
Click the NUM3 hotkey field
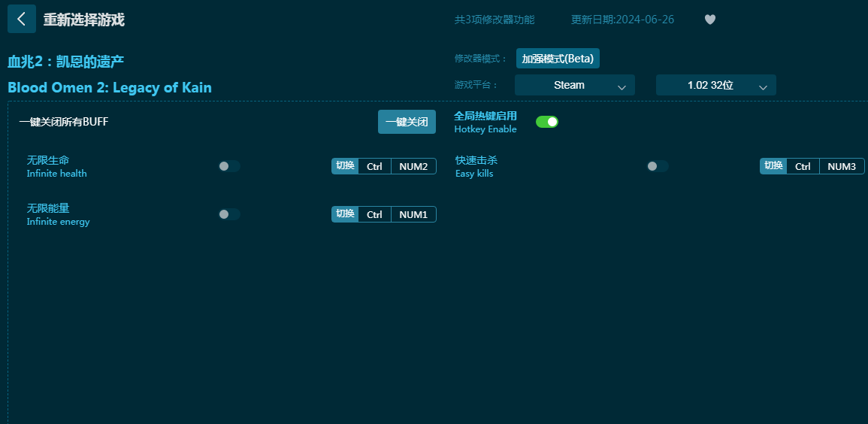pyautogui.click(x=842, y=166)
